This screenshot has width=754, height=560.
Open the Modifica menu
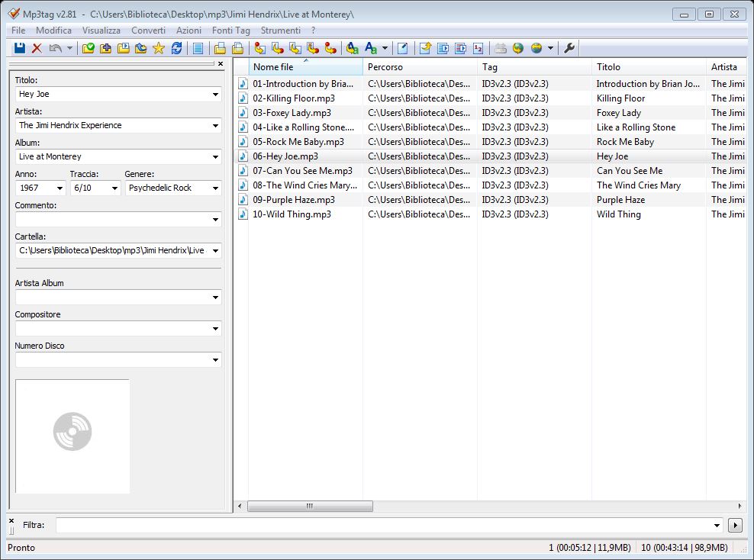point(54,31)
